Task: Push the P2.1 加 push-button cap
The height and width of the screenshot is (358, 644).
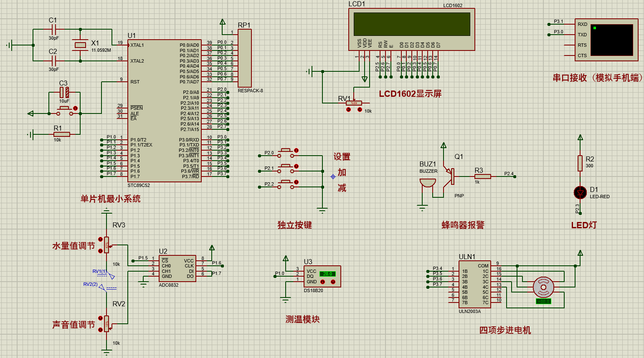Action: [286, 166]
